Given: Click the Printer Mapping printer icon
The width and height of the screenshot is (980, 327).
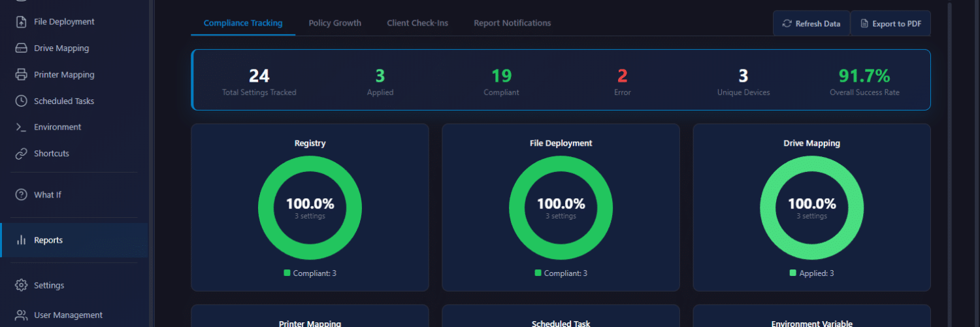Looking at the screenshot, I should 22,75.
